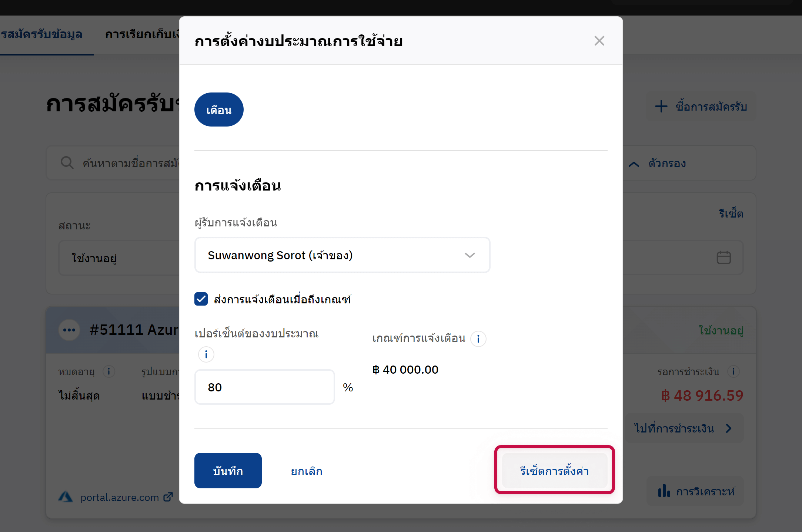Viewport: 802px width, 532px height.
Task: Open the Suwanwong Sorot recipient dropdown
Action: tap(342, 255)
